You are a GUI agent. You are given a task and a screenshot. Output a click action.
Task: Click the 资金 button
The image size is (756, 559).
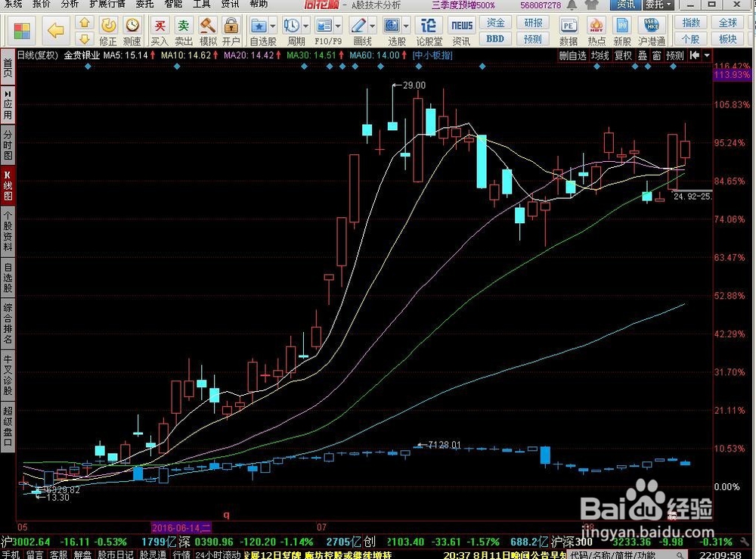coord(495,23)
